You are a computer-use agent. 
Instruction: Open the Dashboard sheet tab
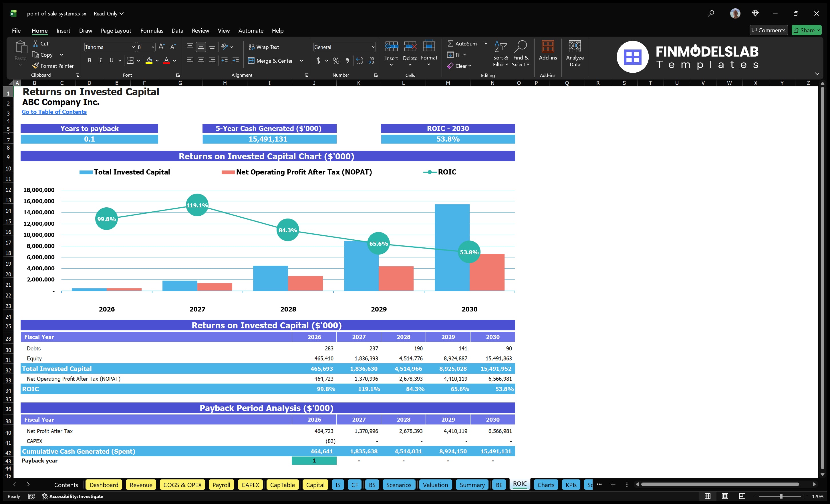point(104,485)
